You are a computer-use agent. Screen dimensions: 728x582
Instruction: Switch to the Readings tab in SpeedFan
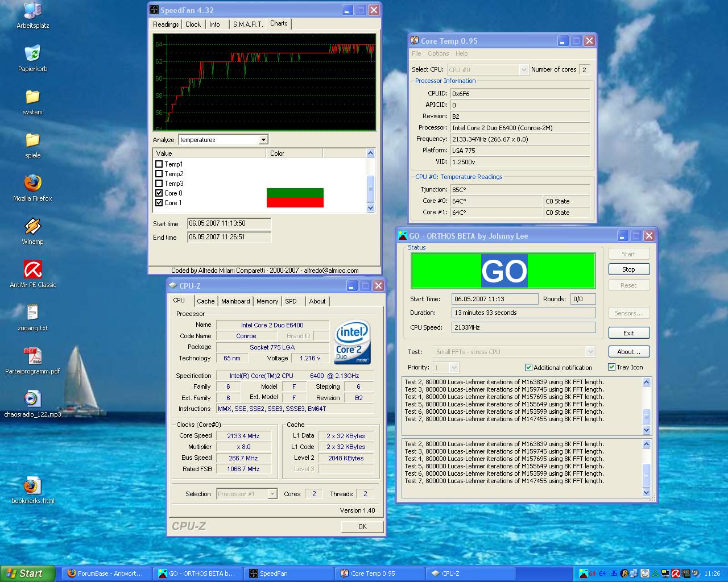(166, 24)
